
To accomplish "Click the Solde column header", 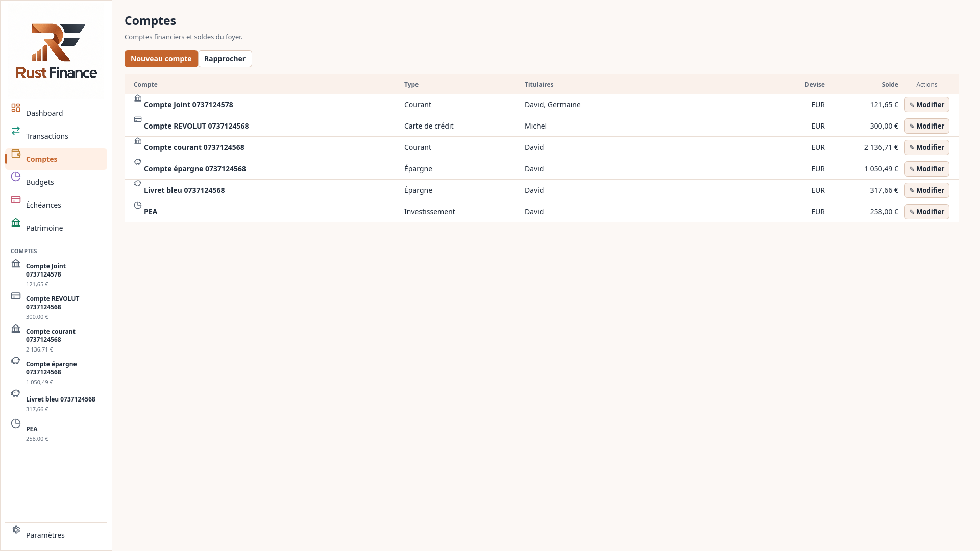I will [890, 85].
